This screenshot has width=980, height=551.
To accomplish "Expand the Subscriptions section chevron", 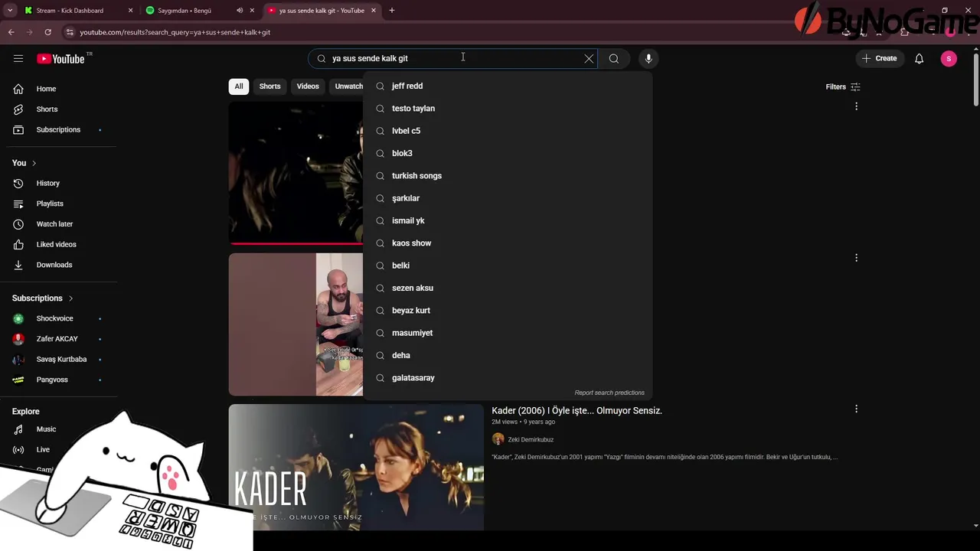I will coord(70,298).
